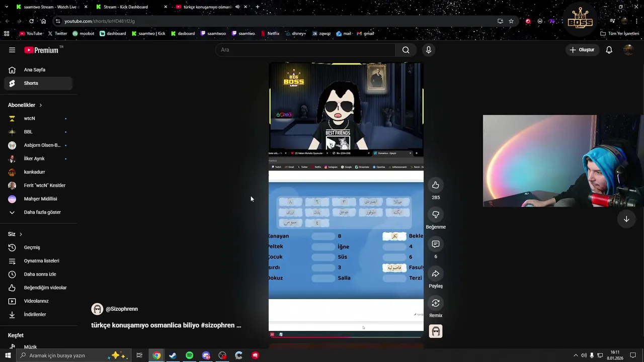Open Ferit "wtcN" Kesitler channel
The width and height of the screenshot is (644, 362).
(x=38, y=186)
